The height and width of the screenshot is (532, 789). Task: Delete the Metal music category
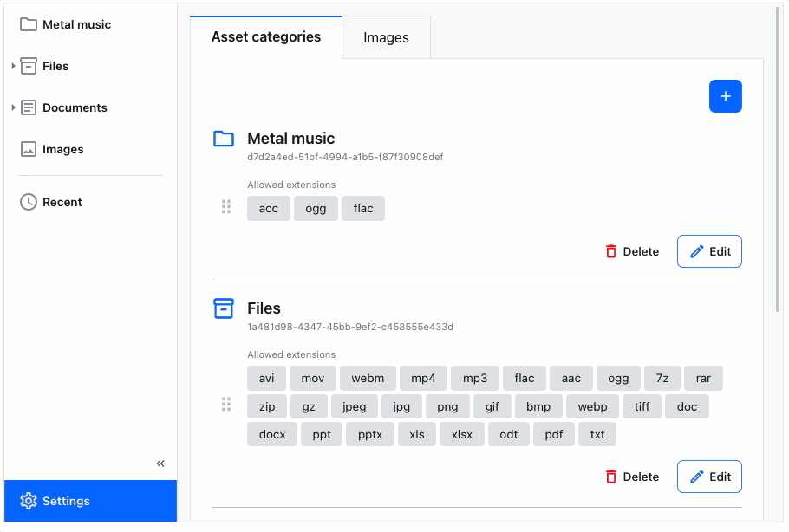coord(632,251)
